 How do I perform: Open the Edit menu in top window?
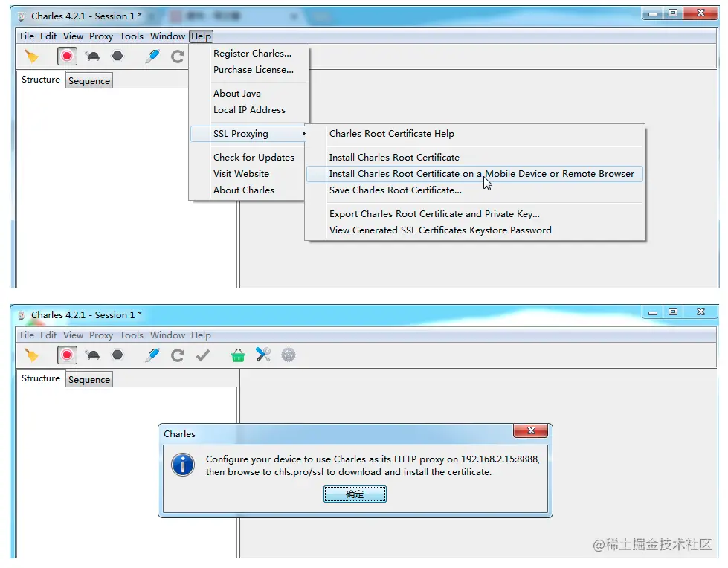[48, 36]
